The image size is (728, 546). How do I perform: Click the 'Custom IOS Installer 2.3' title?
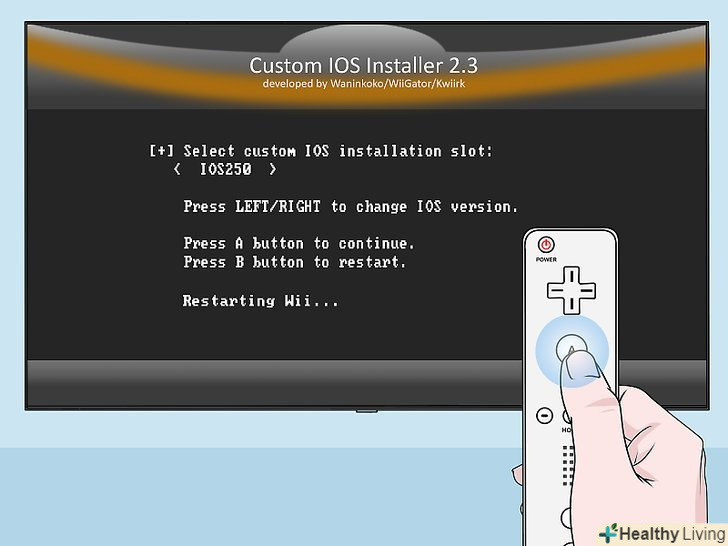(363, 65)
